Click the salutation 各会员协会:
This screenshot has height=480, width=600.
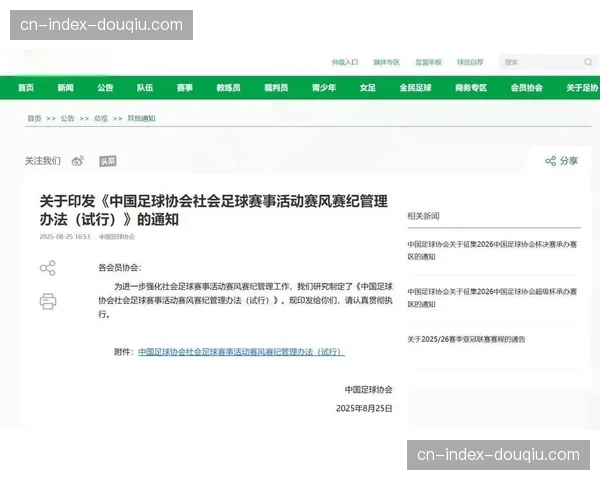120,268
